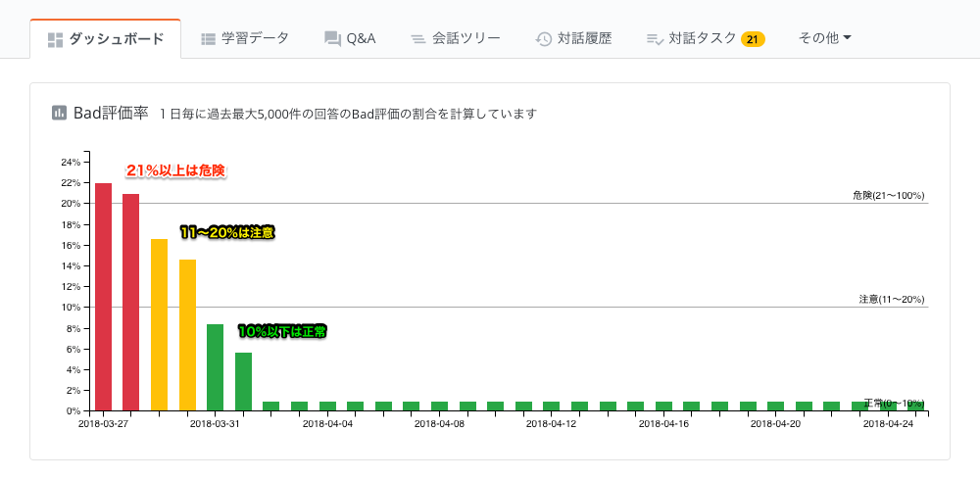Click the learning data list icon
980x479 pixels.
208,39
